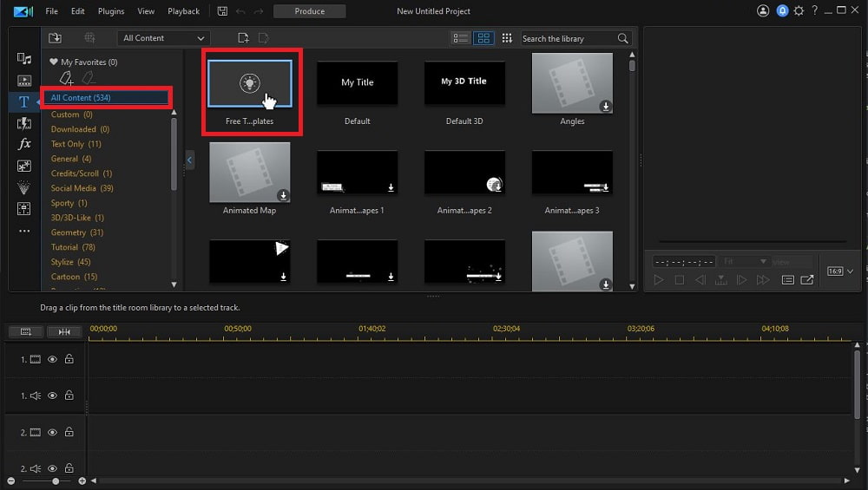
Task: Open the preview Fit zoom dropdown
Action: (745, 261)
